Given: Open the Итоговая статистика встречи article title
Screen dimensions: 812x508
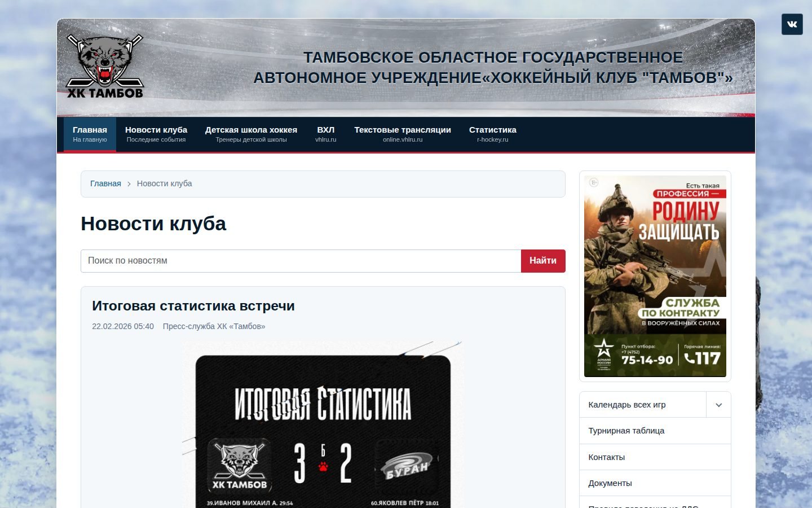Looking at the screenshot, I should point(193,306).
